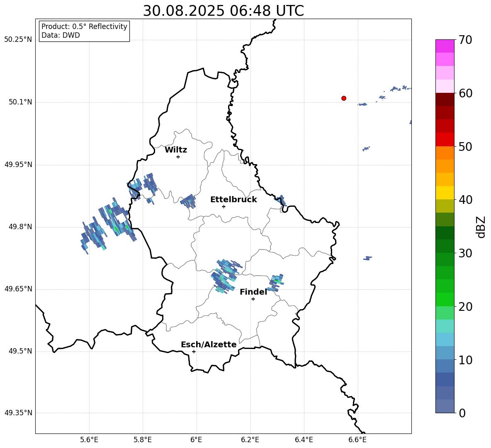Click the colorbar value 40
491x448 pixels.
tap(465, 200)
